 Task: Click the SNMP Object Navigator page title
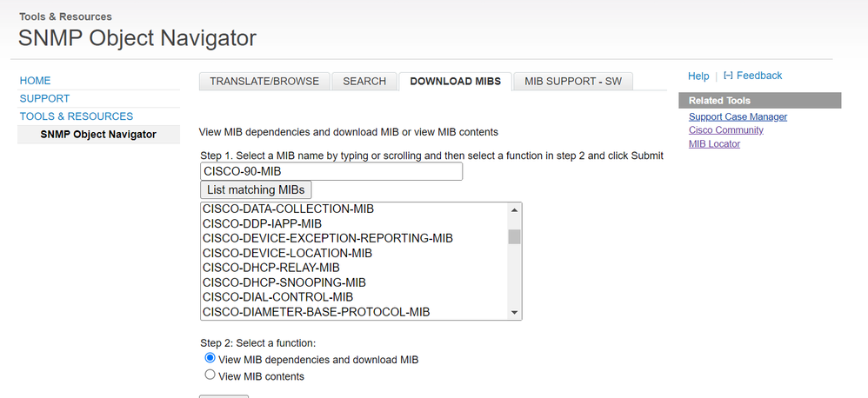pyautogui.click(x=137, y=37)
